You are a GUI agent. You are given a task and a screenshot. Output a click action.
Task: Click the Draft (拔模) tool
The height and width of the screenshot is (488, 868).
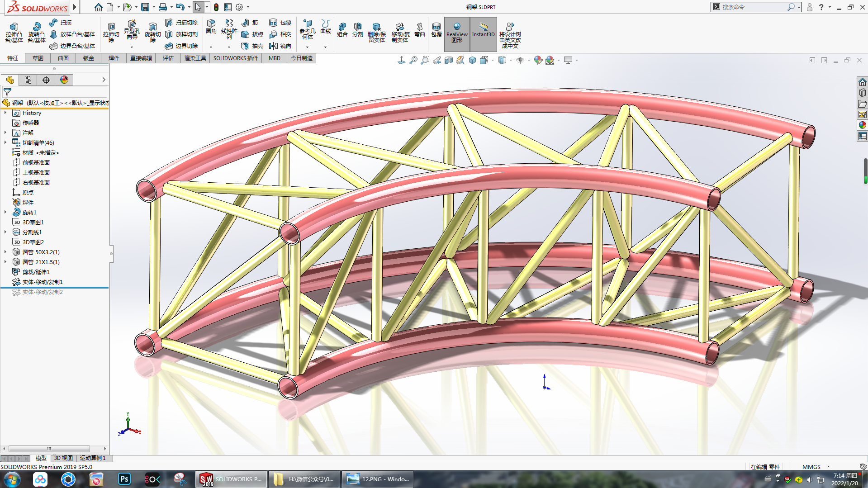click(252, 34)
